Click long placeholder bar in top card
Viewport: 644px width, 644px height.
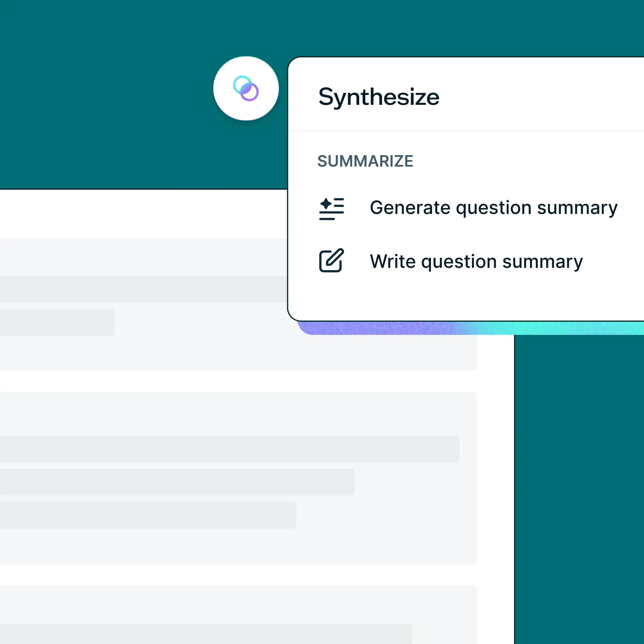click(x=143, y=289)
